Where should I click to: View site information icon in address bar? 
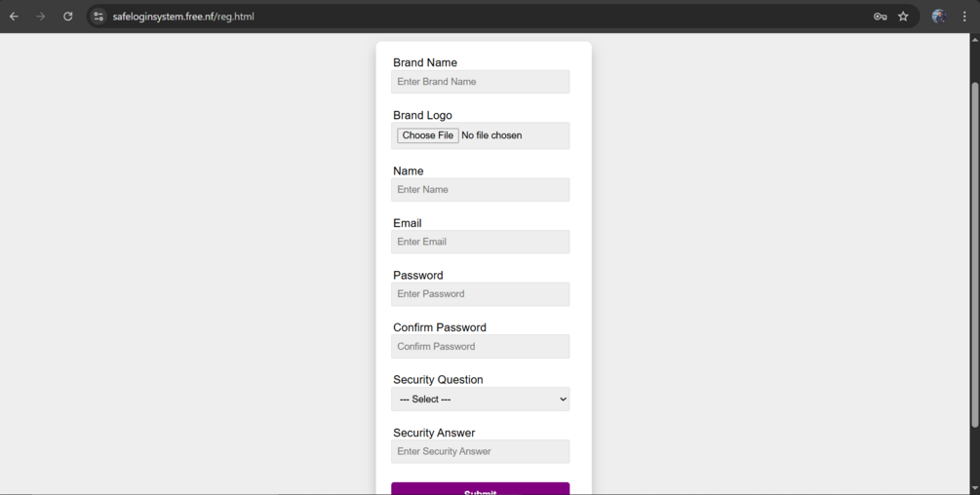tap(98, 17)
